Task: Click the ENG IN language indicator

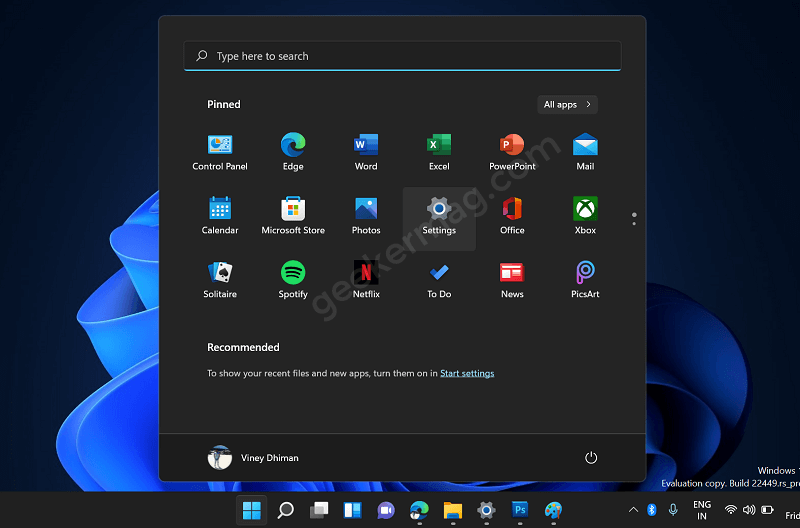Action: (x=702, y=510)
